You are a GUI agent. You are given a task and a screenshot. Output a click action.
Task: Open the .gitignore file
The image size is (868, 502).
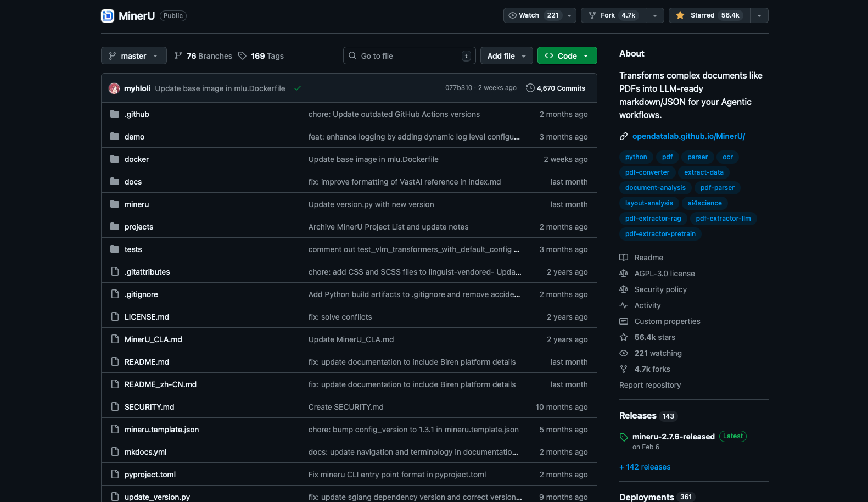[141, 294]
